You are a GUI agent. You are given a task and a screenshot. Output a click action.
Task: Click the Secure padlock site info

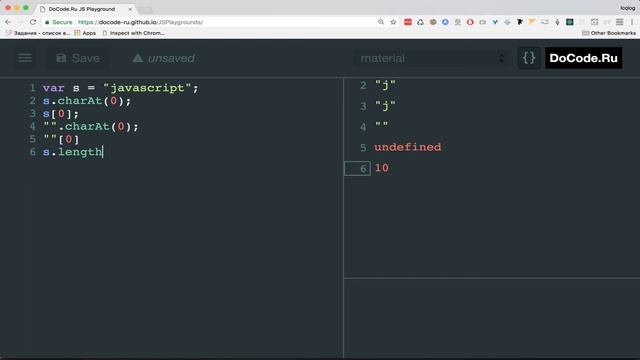pos(58,22)
